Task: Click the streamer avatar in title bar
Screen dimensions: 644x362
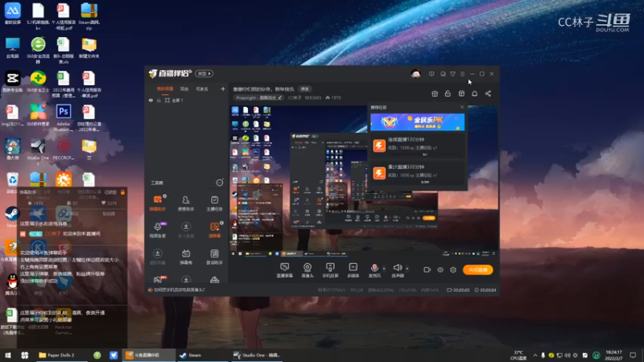Action: [415, 74]
